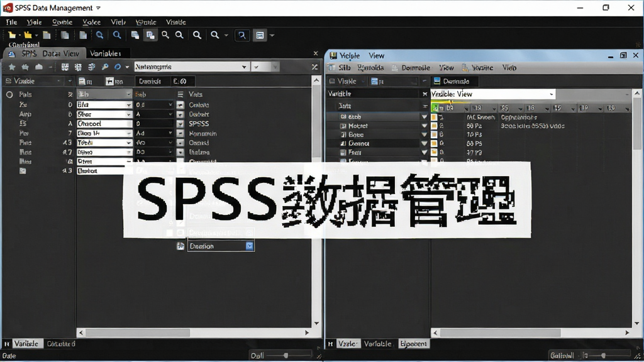Open the Sher dropdown field
644x362 pixels.
104,114
